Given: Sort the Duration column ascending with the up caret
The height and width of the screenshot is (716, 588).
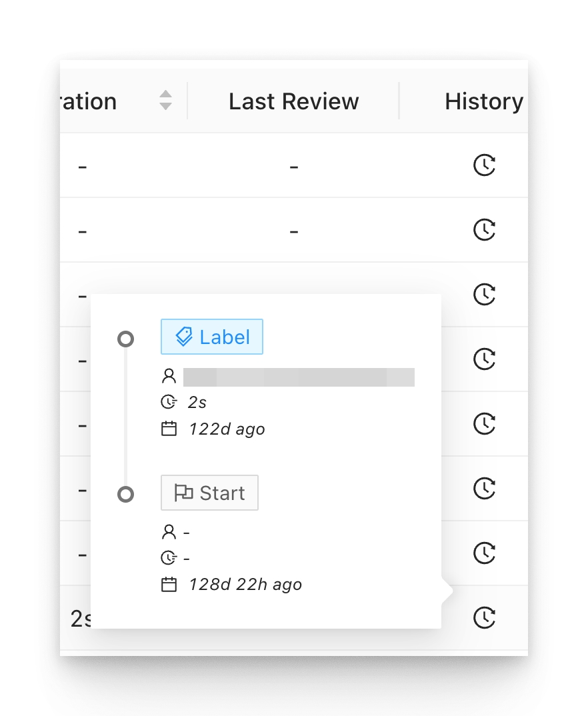Looking at the screenshot, I should click(166, 95).
